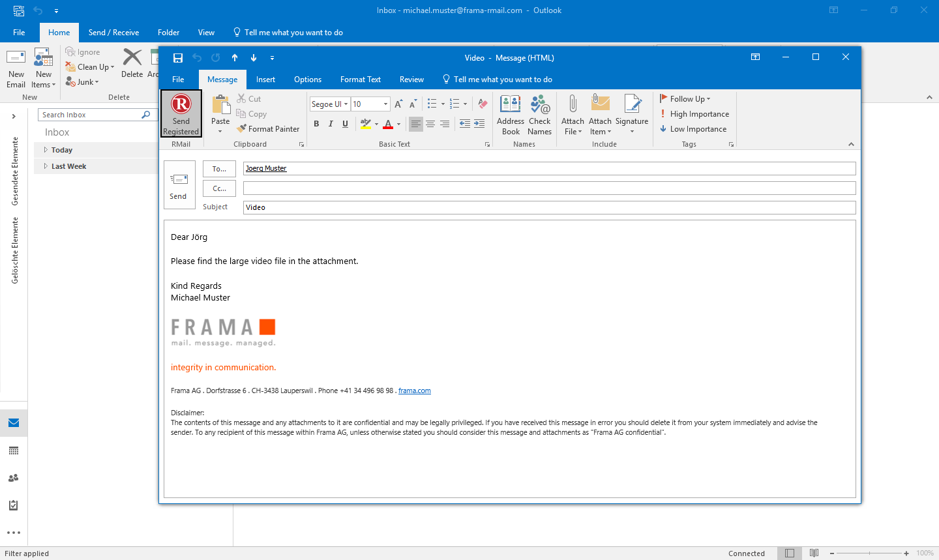Click the Send button

pos(179,185)
